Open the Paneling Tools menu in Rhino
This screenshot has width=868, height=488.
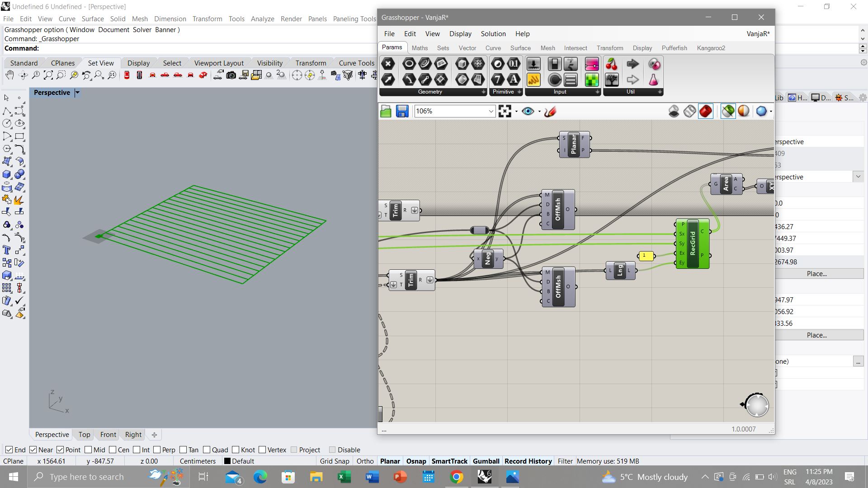click(354, 19)
